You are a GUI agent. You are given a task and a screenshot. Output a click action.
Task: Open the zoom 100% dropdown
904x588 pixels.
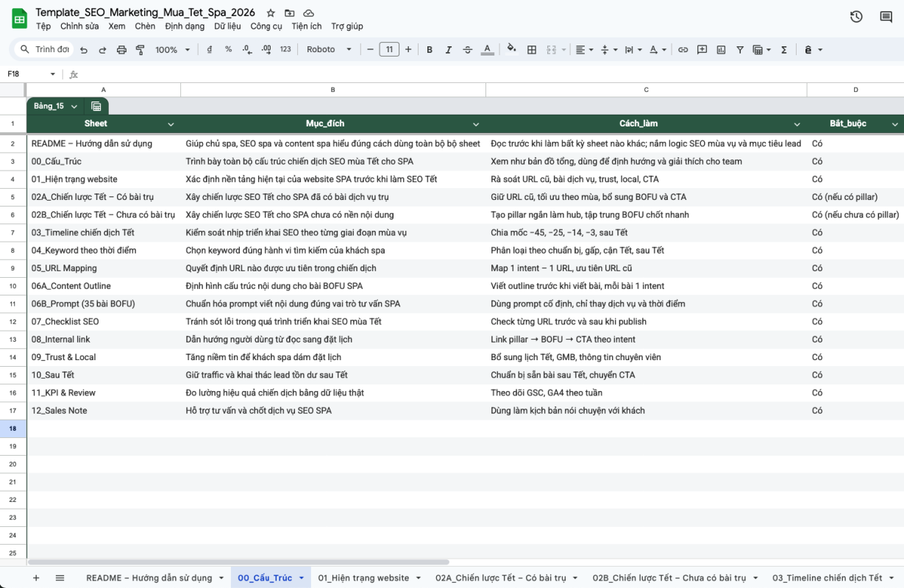[173, 49]
